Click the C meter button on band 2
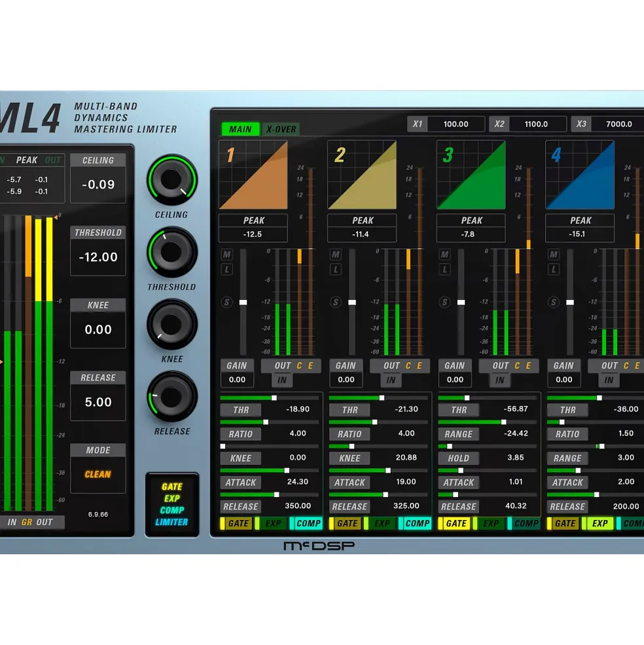Screen dimensions: 644x645 pos(408,365)
